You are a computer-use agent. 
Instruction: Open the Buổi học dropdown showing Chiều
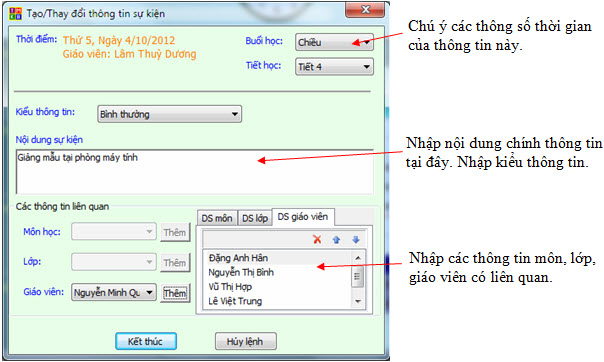(x=334, y=42)
